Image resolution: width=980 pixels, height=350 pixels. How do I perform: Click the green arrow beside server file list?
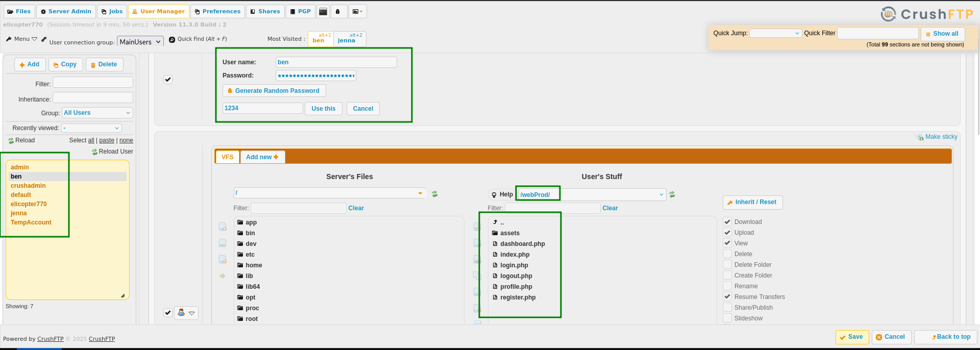(x=223, y=276)
